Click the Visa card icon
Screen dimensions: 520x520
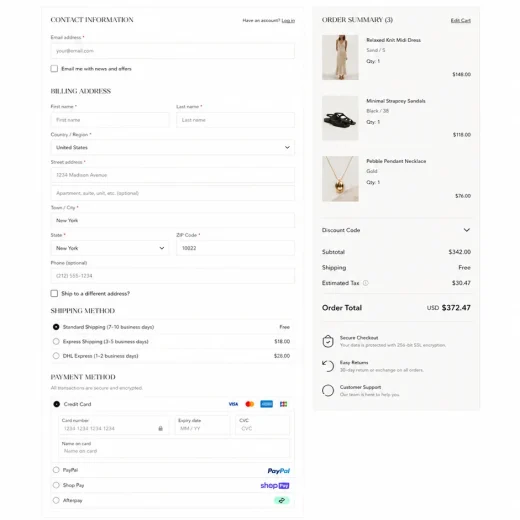pos(233,404)
